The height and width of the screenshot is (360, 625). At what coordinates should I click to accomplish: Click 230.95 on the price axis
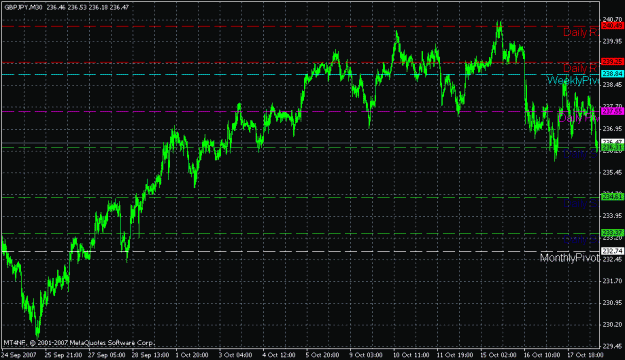point(613,303)
